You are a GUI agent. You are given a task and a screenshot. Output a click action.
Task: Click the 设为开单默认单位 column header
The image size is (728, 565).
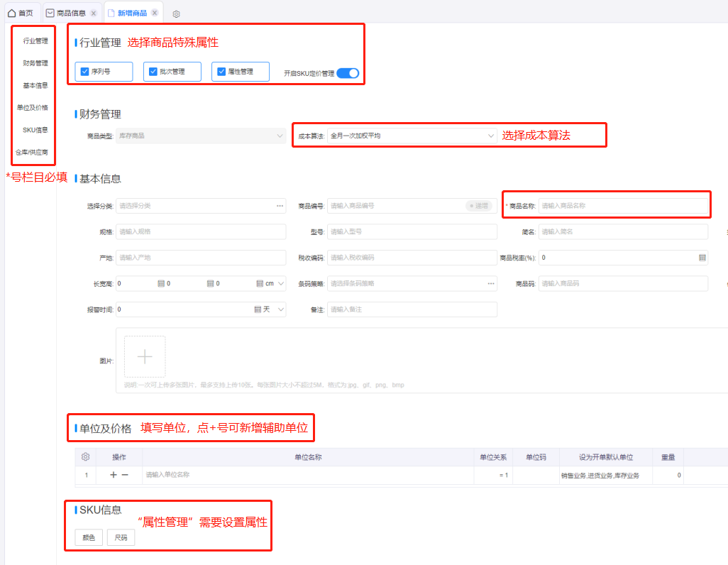pyautogui.click(x=606, y=457)
